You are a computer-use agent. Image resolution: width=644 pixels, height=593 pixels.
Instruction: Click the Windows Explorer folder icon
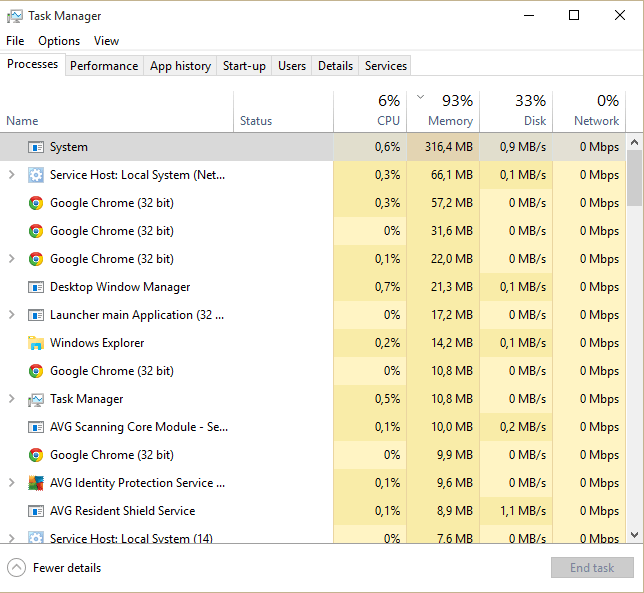point(36,343)
